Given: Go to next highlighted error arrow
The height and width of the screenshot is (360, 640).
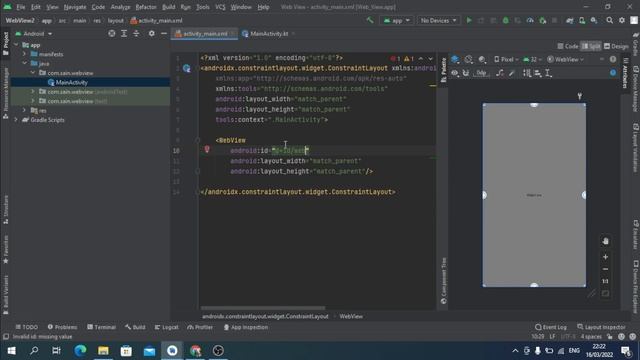Looking at the screenshot, I should [x=430, y=59].
